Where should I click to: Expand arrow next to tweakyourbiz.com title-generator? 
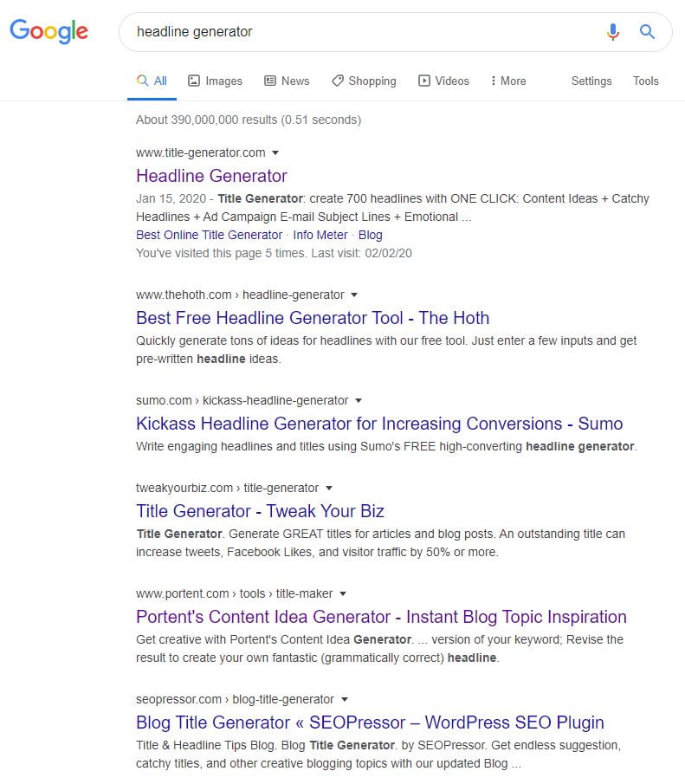(x=328, y=488)
